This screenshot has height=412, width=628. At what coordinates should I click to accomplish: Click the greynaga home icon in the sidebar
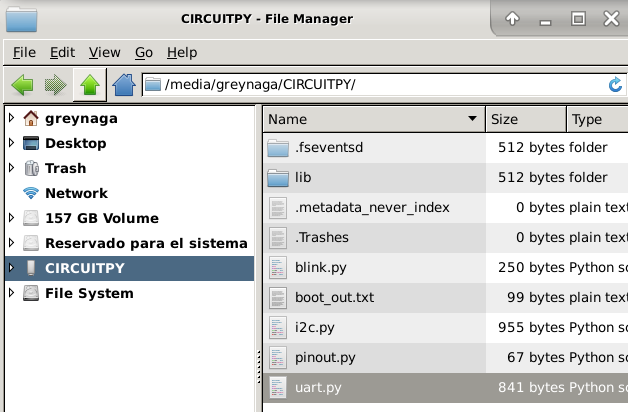[x=31, y=118]
